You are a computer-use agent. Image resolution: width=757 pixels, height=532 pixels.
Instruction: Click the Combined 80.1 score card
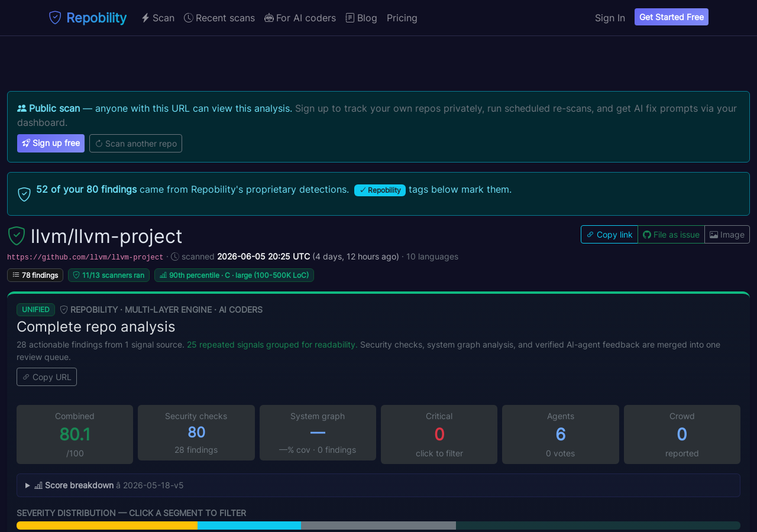pyautogui.click(x=75, y=434)
